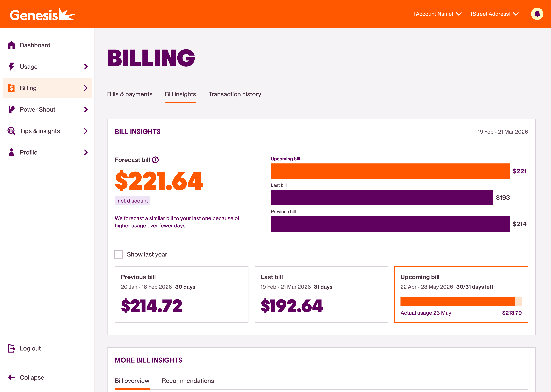
Task: Expand the Account Name dropdown
Action: pos(438,14)
